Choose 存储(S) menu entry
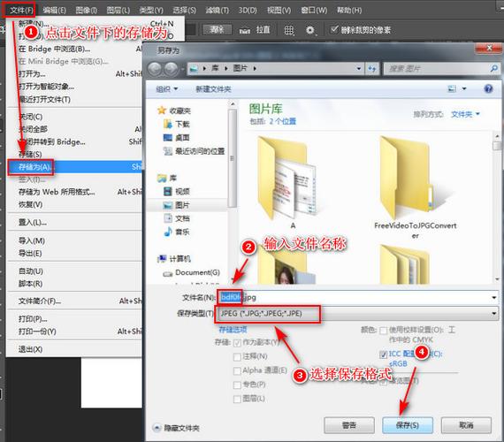Screen dimensions: 504x442 coord(74,155)
